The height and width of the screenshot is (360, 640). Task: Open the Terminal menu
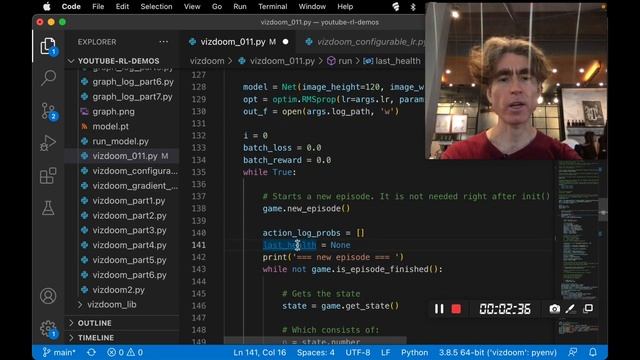tap(273, 7)
